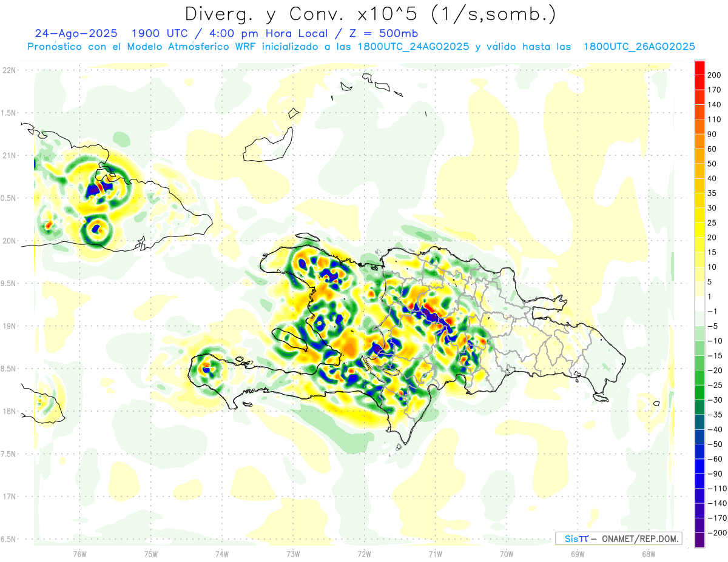Click the "70W" longitude label
The image size is (728, 562).
506,554
